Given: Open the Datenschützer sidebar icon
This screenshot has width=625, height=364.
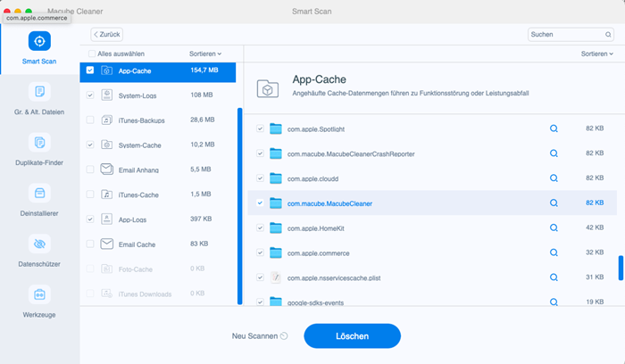Looking at the screenshot, I should pos(39,244).
